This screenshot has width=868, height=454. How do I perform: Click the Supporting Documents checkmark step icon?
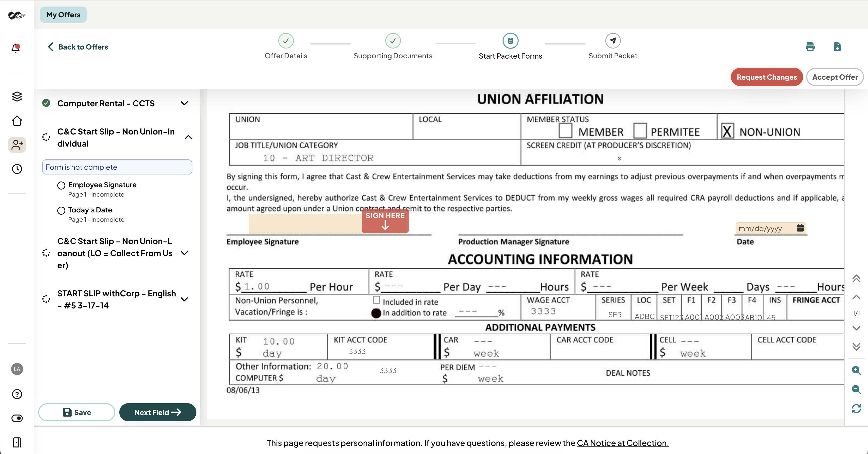pyautogui.click(x=393, y=41)
